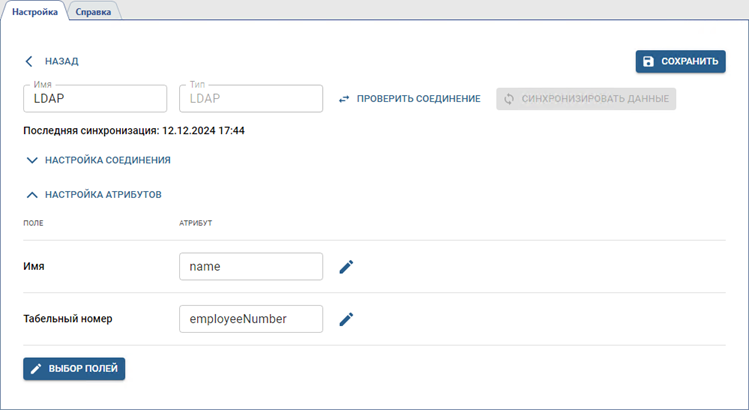Expand the НАСТРОЙКА СОЕДИНЕНИЯ section
The height and width of the screenshot is (410, 749).
click(107, 160)
